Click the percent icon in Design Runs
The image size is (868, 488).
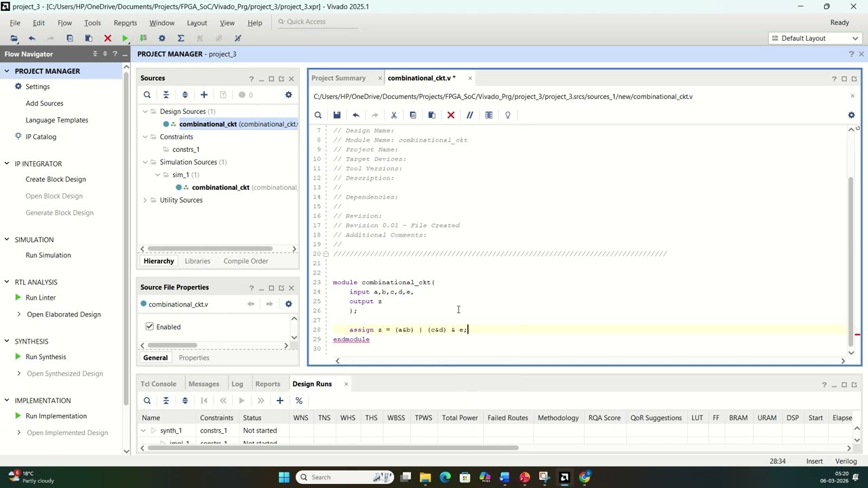click(x=298, y=401)
